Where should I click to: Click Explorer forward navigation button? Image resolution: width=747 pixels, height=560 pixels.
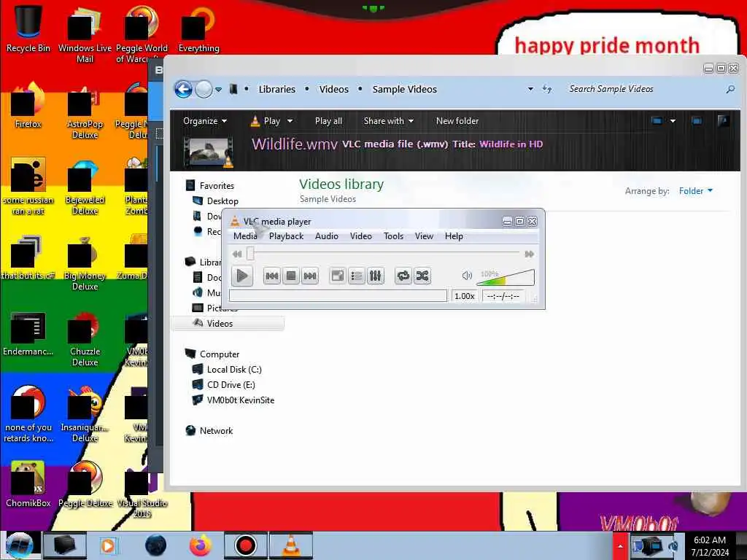204,89
